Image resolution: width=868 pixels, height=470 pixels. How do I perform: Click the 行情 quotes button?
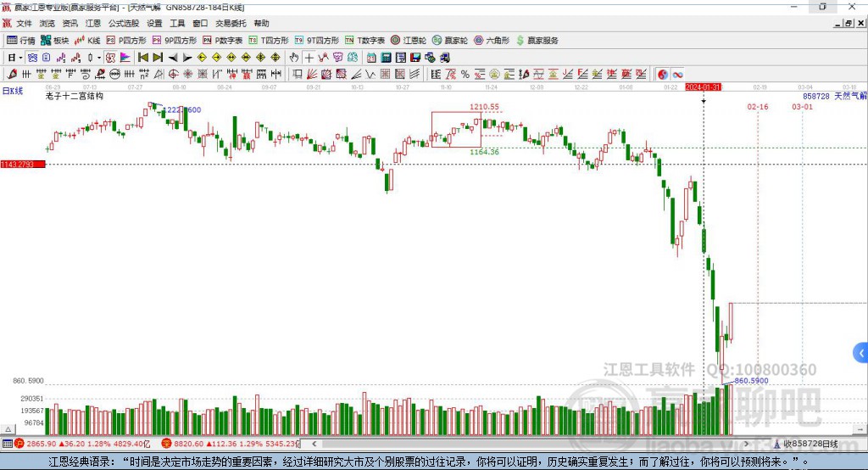pyautogui.click(x=21, y=41)
